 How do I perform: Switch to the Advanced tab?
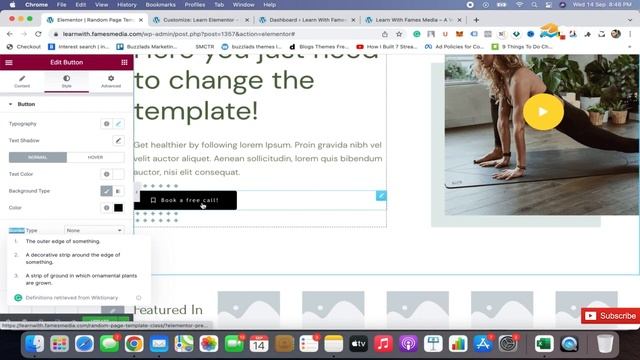pyautogui.click(x=111, y=81)
